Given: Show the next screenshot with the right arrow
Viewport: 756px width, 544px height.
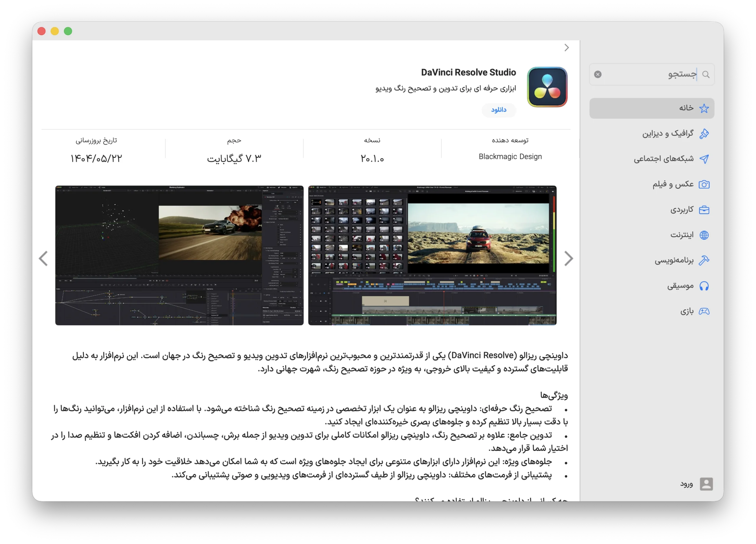Looking at the screenshot, I should tap(569, 258).
